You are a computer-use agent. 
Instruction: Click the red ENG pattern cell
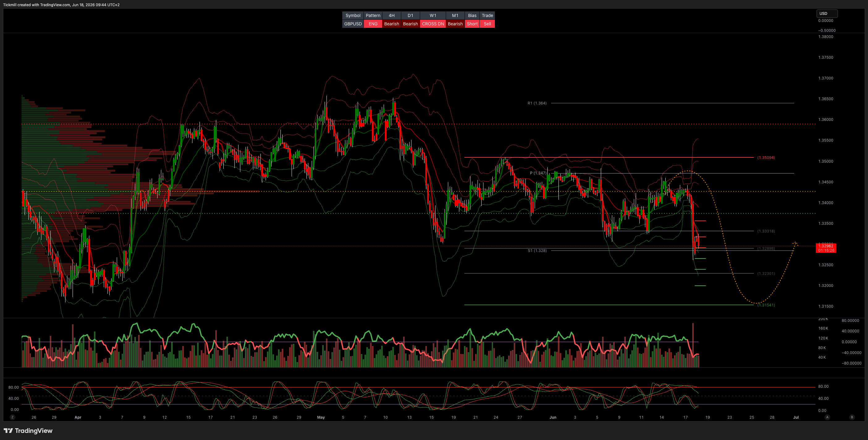click(x=373, y=24)
